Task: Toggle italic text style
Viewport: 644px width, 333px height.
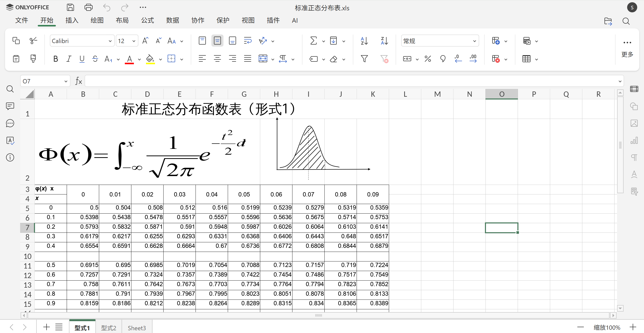Action: pyautogui.click(x=69, y=59)
